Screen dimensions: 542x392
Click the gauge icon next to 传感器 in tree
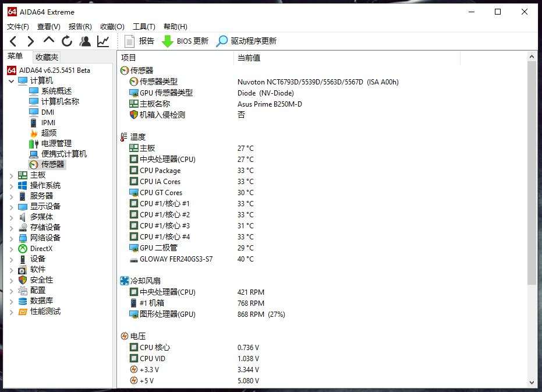click(34, 165)
